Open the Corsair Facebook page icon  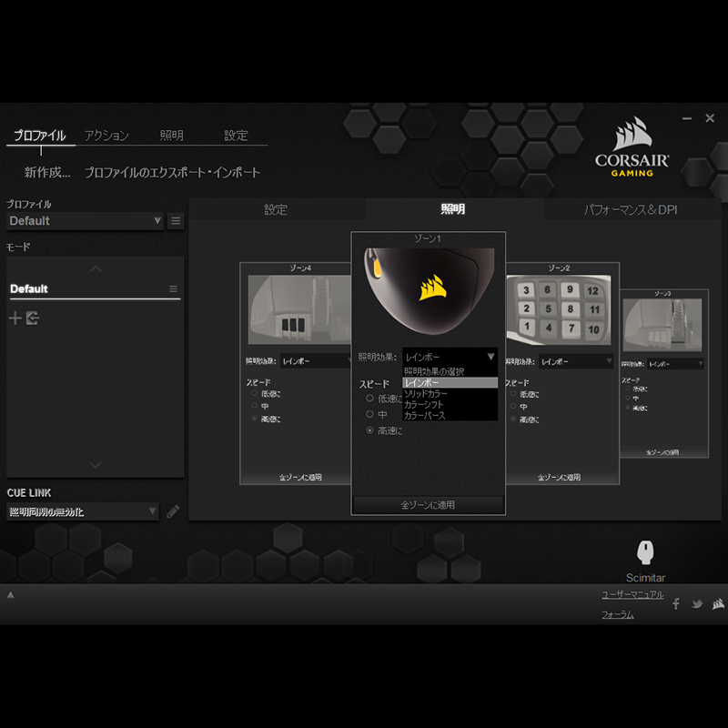(x=676, y=603)
